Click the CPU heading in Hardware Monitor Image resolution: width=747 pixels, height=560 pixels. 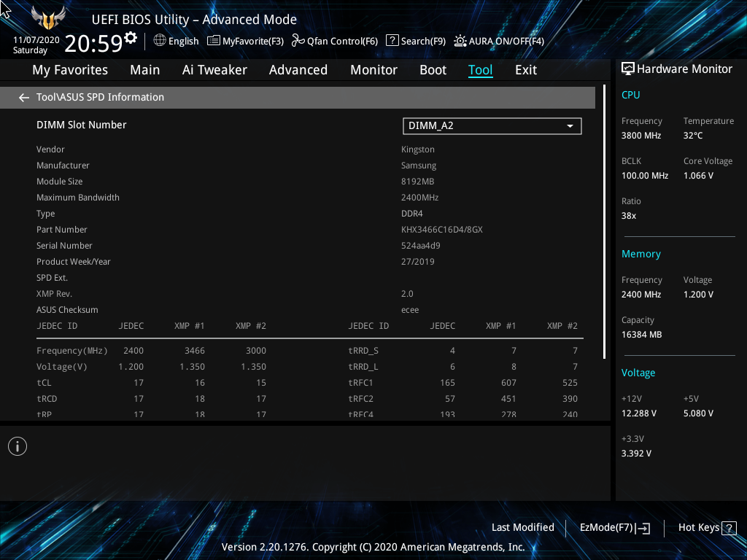pos(631,95)
